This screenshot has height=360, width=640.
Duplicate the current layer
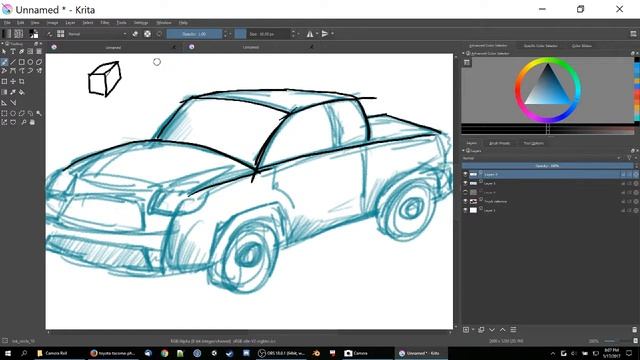pyautogui.click(x=481, y=330)
